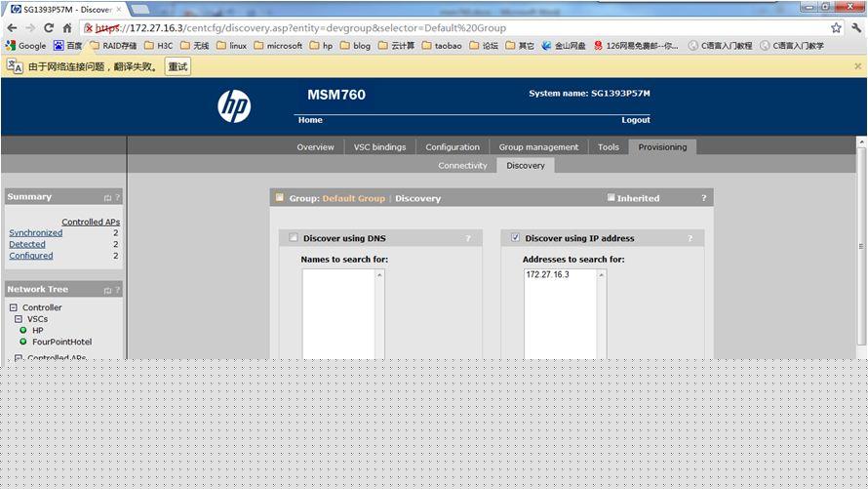Switch to Overview tab

pos(316,146)
